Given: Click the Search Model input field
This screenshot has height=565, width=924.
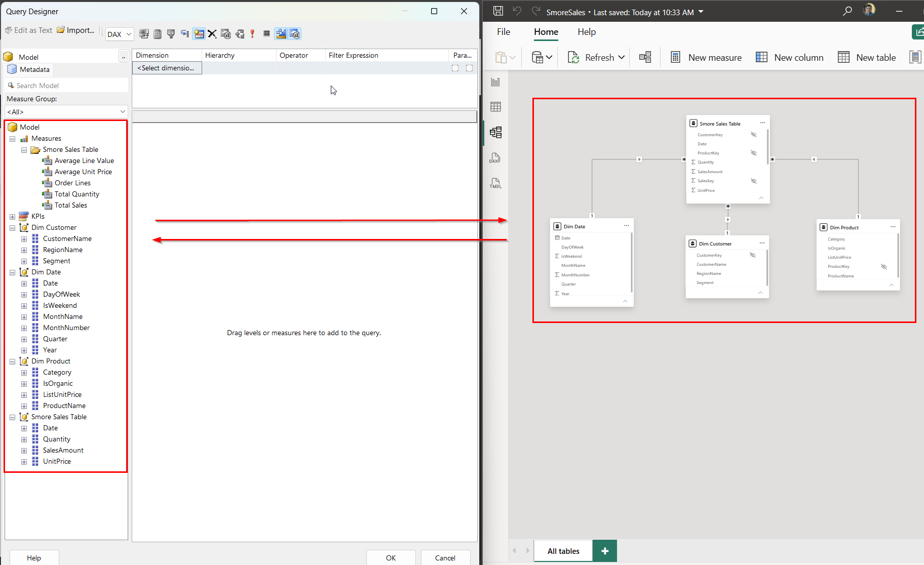Looking at the screenshot, I should click(x=66, y=86).
